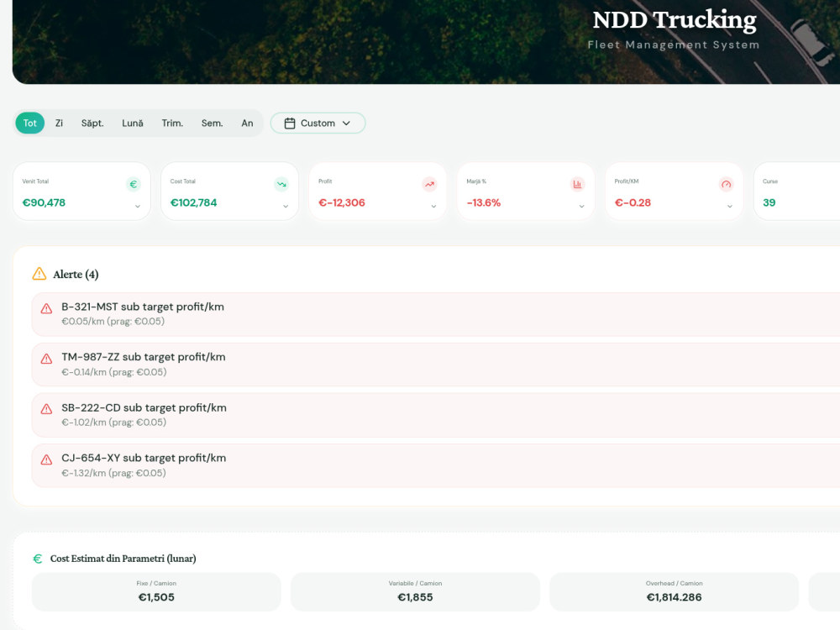Click the trending-up icon on Profit card

coord(429,184)
